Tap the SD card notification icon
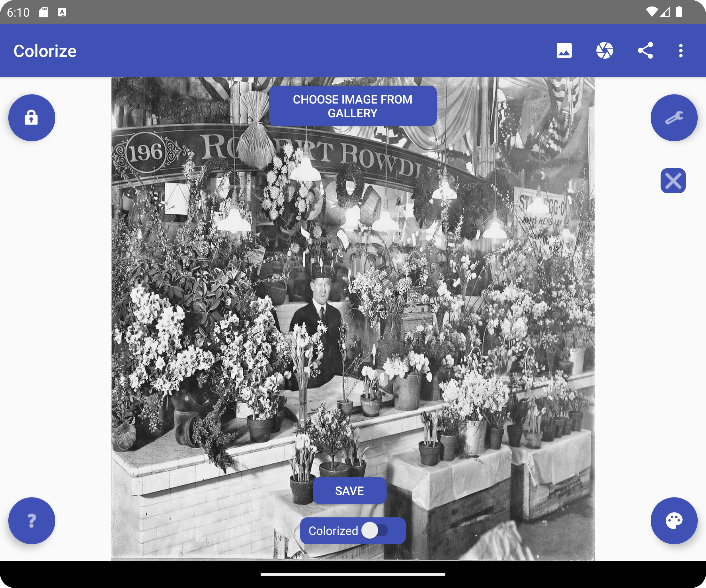Screen dimensions: 706x588 (x=43, y=12)
